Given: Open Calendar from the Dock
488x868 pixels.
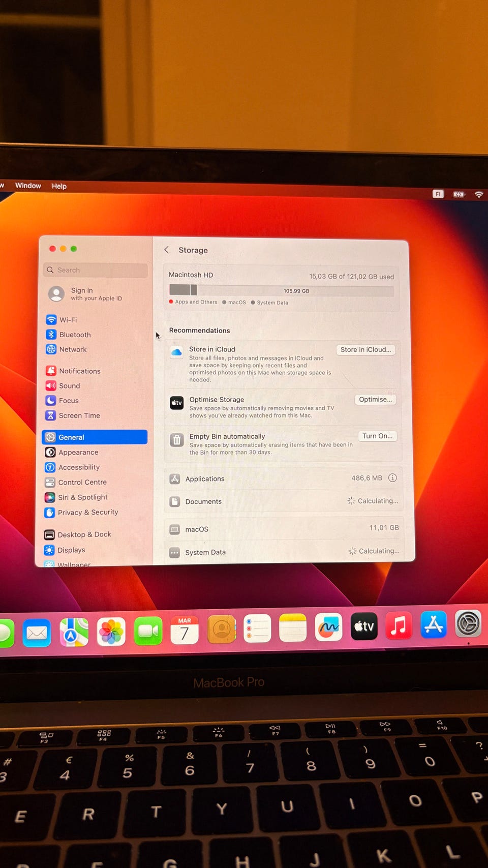Looking at the screenshot, I should coord(185,630).
